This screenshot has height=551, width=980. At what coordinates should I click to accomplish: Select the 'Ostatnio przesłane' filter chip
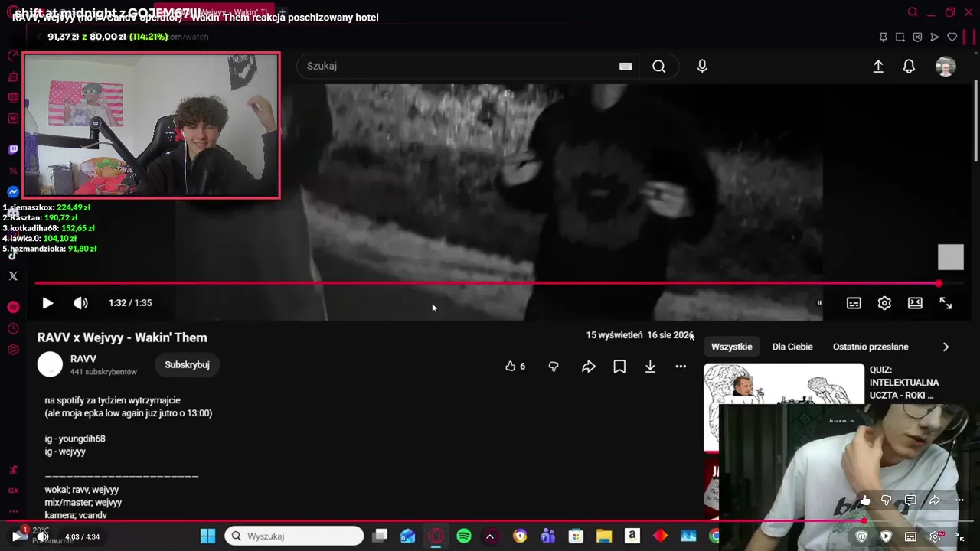pyautogui.click(x=871, y=347)
